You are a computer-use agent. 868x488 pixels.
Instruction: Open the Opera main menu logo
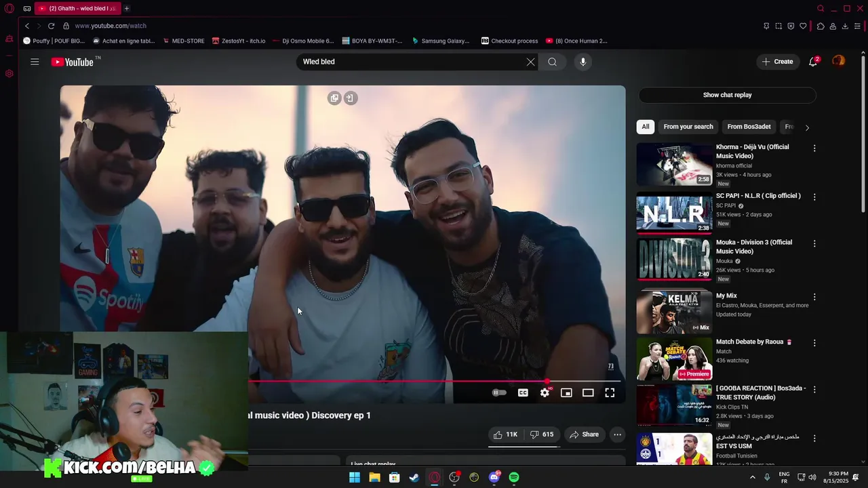pyautogui.click(x=9, y=8)
